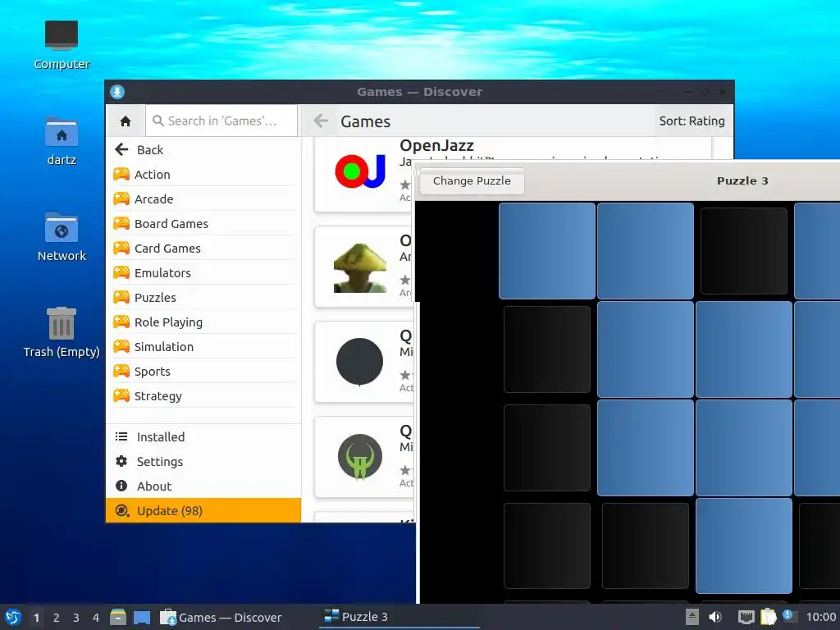Open the clipboard manager tray icon
Image resolution: width=840 pixels, height=630 pixels.
(768, 617)
